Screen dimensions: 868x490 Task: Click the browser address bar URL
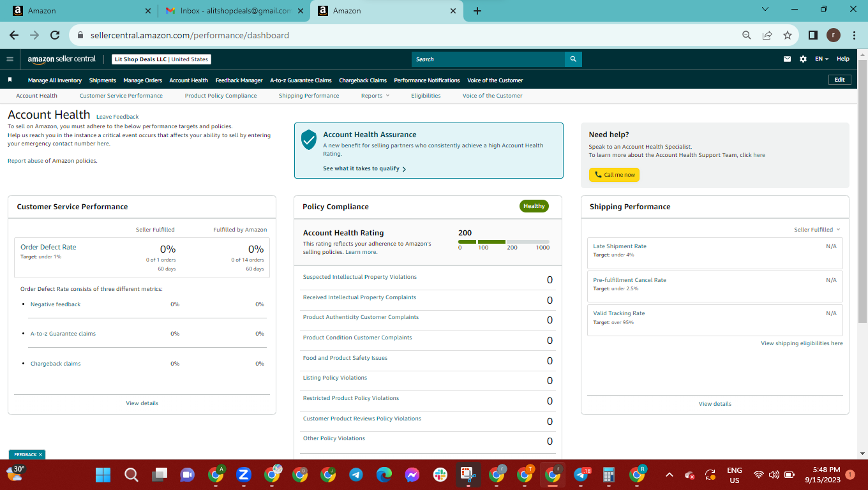[188, 35]
